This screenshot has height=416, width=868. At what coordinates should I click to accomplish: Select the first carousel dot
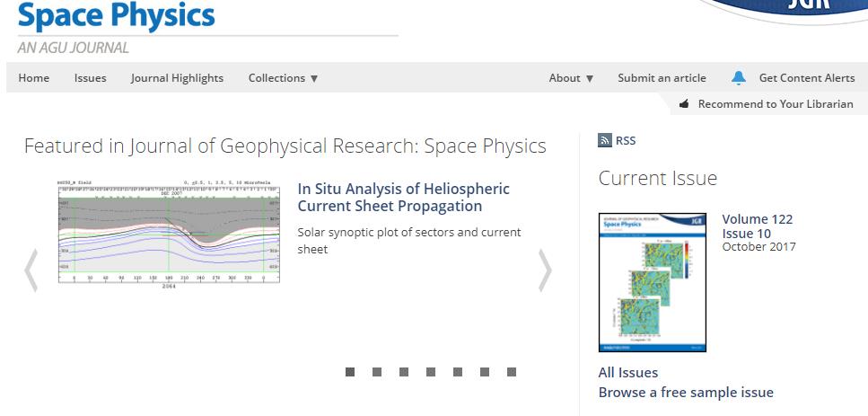tap(350, 372)
